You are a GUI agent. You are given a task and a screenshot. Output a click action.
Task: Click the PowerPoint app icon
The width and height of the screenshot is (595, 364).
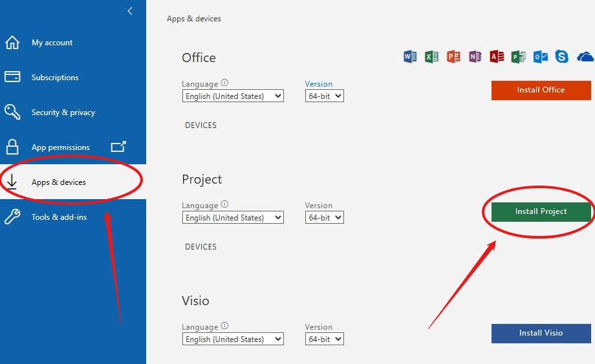[x=453, y=56]
